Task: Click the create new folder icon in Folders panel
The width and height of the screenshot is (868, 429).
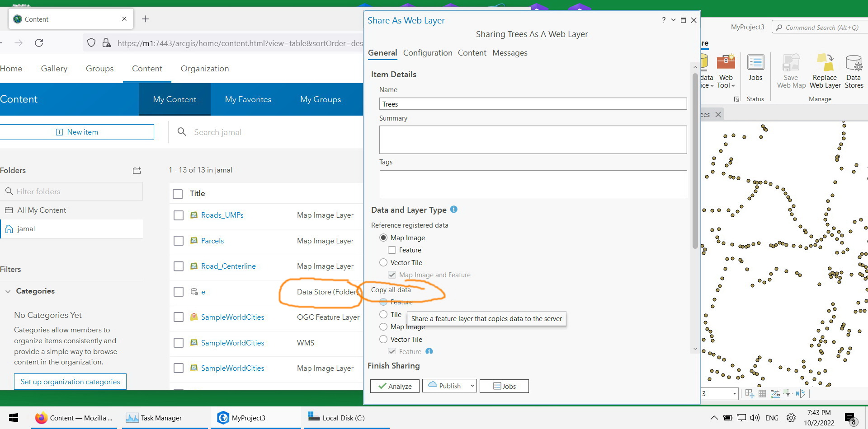Action: coord(136,170)
